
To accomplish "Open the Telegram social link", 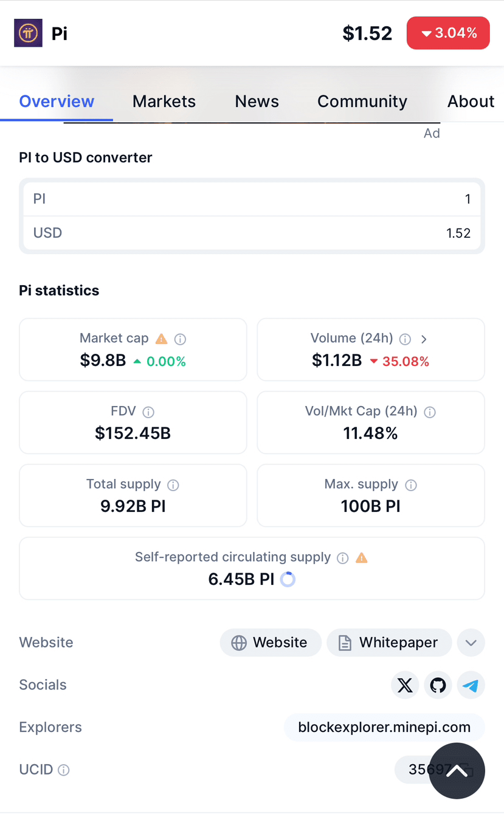I will coord(471,686).
